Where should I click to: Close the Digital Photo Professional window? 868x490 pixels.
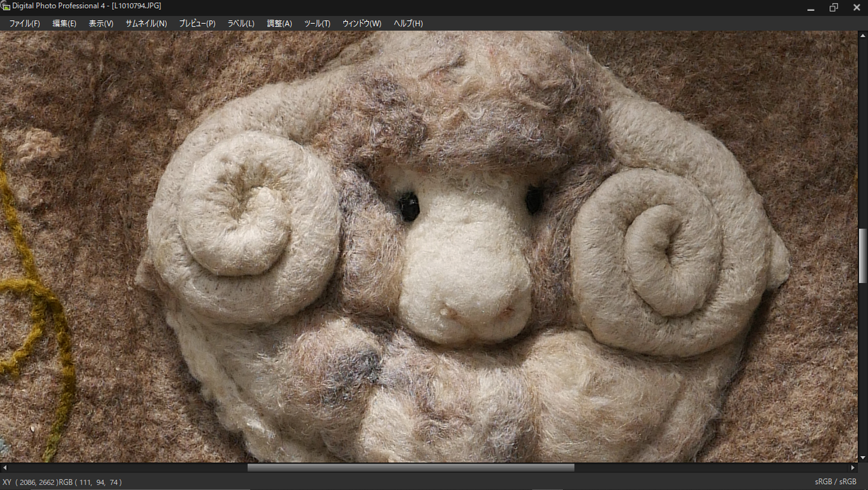tap(856, 7)
